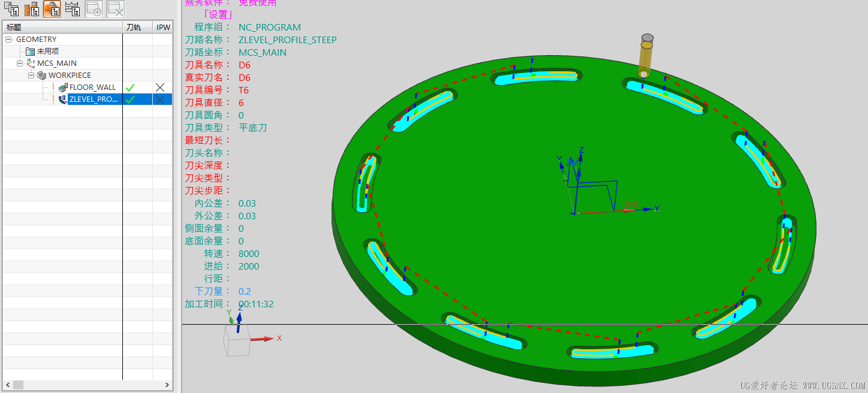The width and height of the screenshot is (868, 393).
Task: Click the NC_PROGRAM program group value
Action: coord(270,27)
